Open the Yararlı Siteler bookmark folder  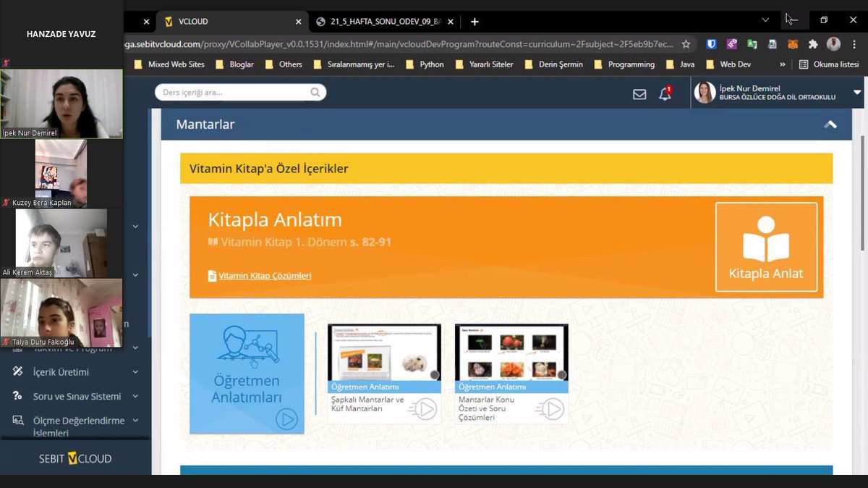(485, 64)
